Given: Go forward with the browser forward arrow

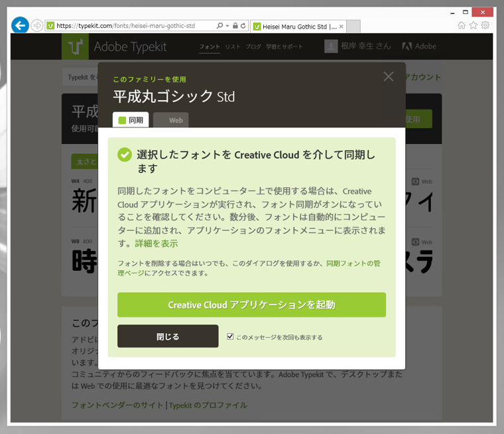Looking at the screenshot, I should (37, 25).
